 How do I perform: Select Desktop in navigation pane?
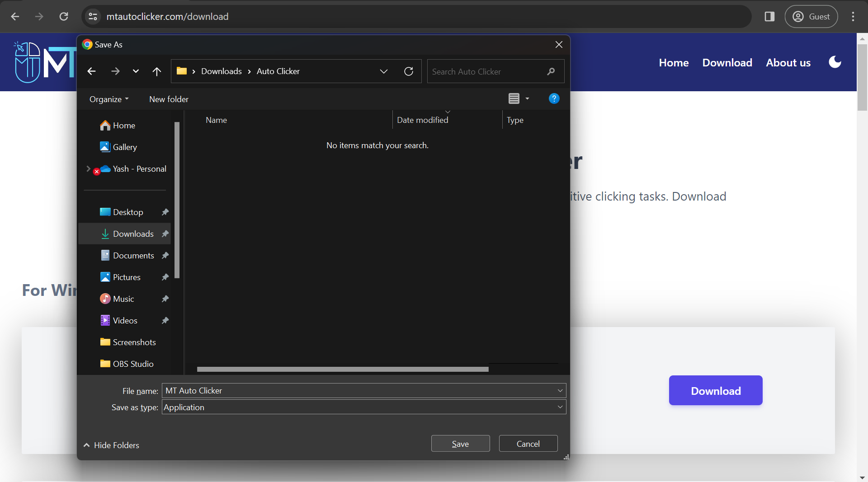pyautogui.click(x=128, y=212)
